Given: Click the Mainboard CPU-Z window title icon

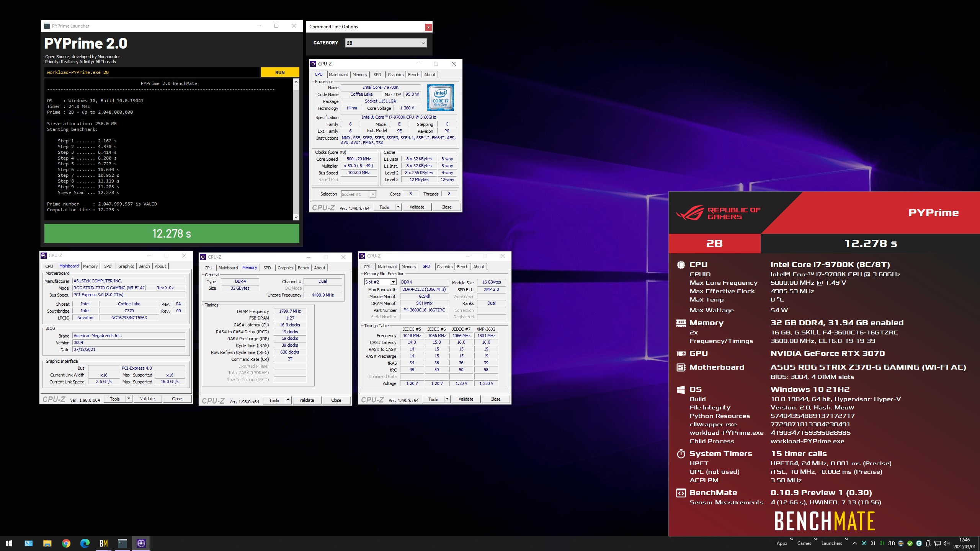Looking at the screenshot, I should [x=44, y=256].
